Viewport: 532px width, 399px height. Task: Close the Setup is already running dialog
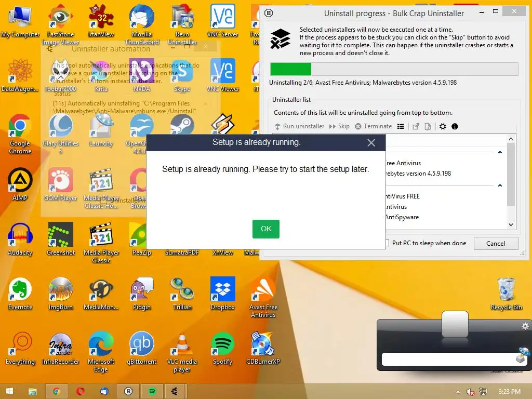[371, 143]
